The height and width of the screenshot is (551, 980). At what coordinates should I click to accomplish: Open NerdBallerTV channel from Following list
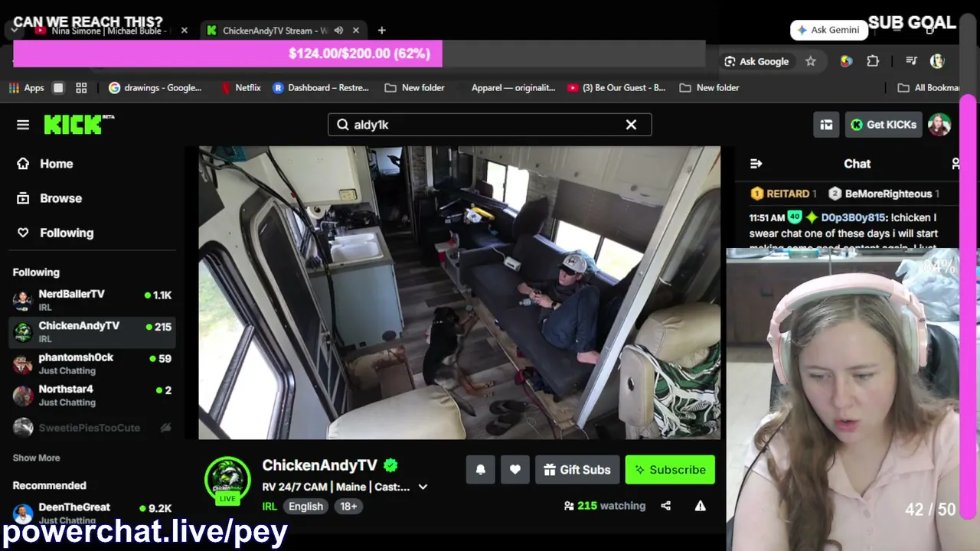point(92,300)
